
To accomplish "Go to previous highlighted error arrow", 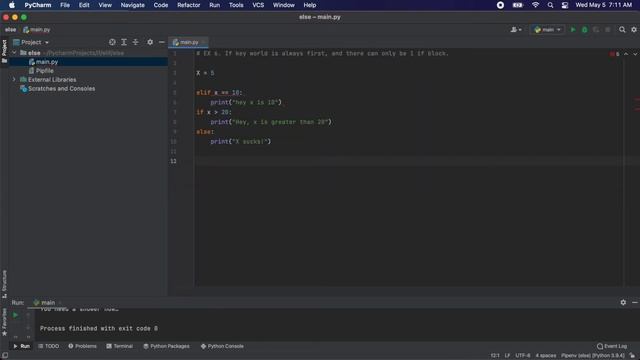I will pos(626,54).
